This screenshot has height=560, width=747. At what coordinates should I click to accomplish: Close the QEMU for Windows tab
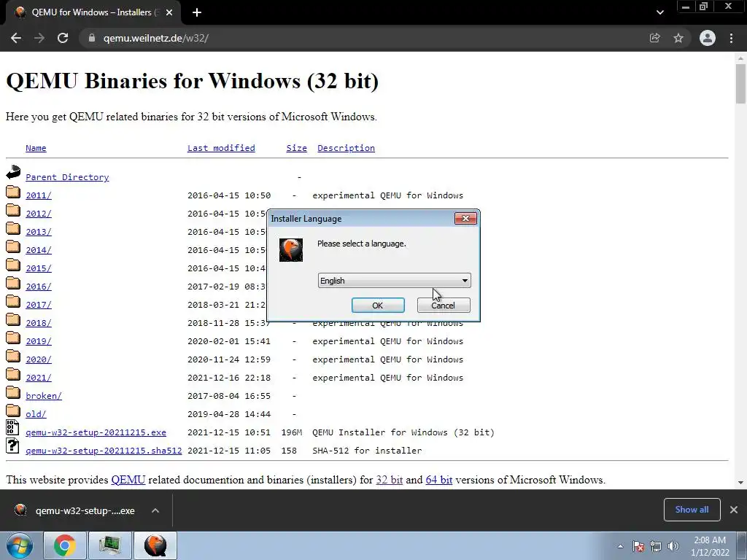(x=169, y=12)
